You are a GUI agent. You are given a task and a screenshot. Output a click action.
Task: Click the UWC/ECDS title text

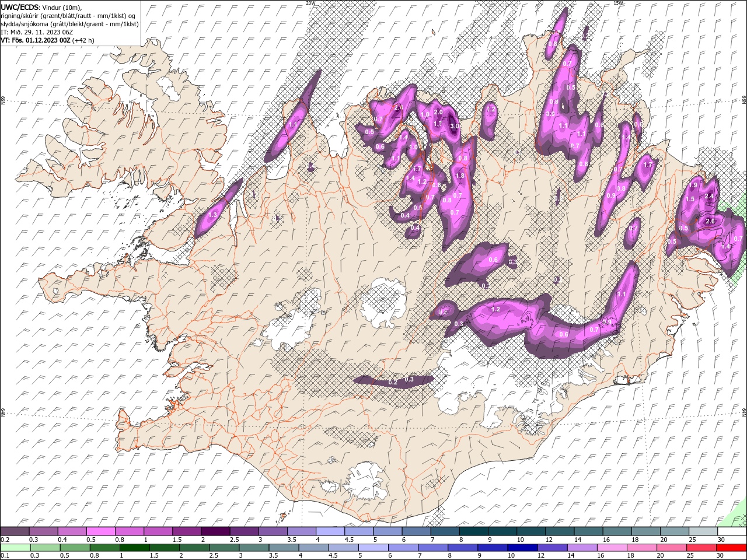(x=20, y=6)
